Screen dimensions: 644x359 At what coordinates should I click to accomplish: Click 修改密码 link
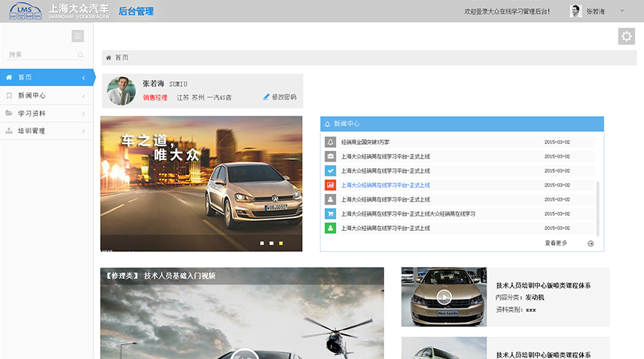coord(284,97)
